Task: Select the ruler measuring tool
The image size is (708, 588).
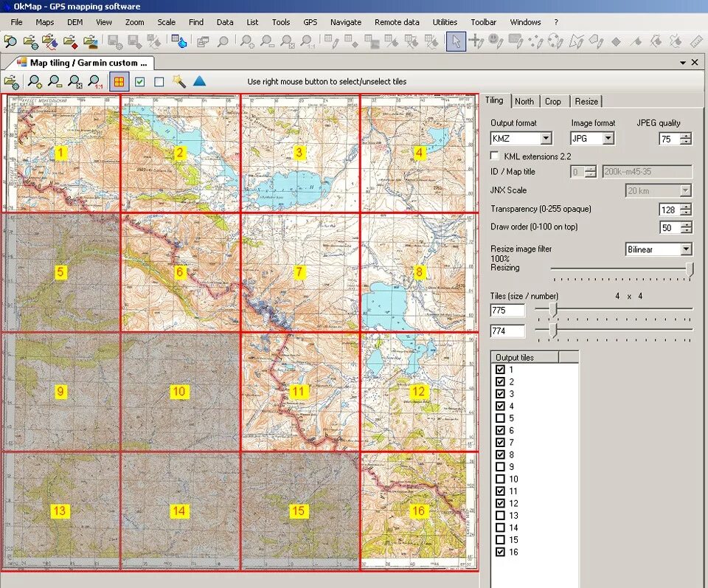Action: tap(697, 41)
